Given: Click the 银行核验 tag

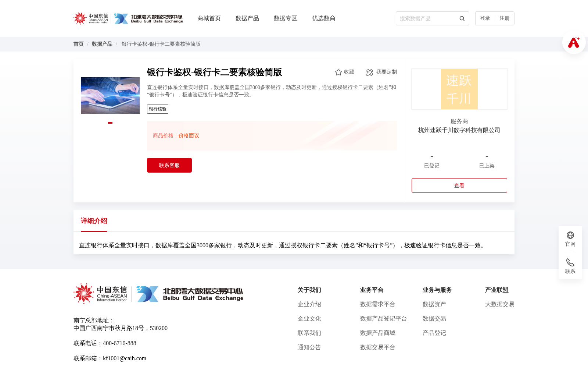Looking at the screenshot, I should pyautogui.click(x=158, y=109).
